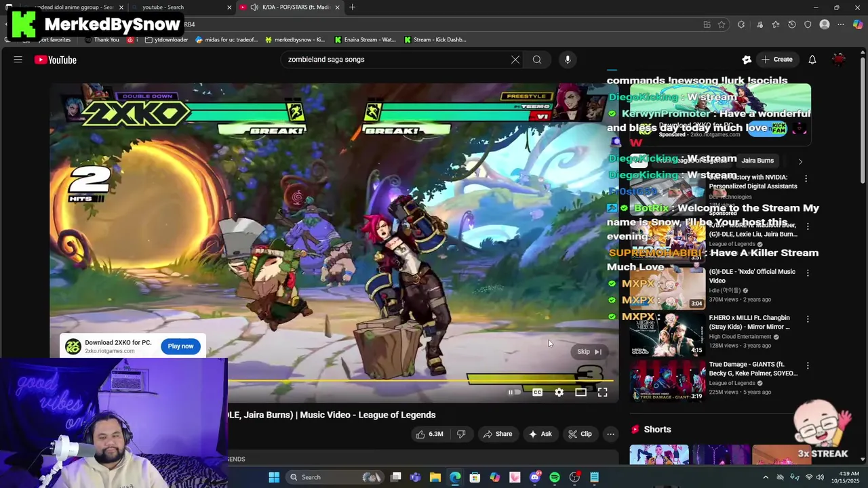Open Task View on taskbar

click(396, 477)
